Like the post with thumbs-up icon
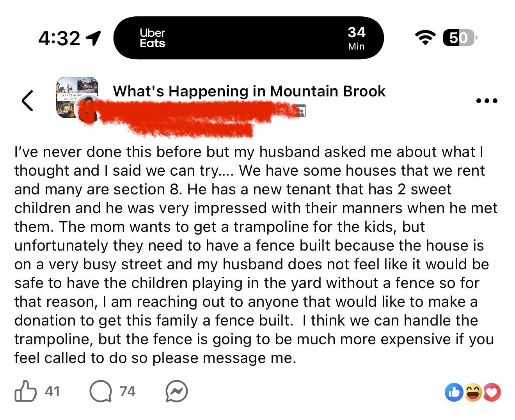 click(x=26, y=391)
